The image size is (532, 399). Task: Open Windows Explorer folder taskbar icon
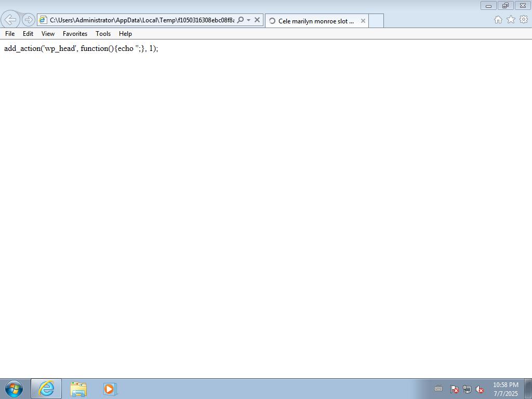(x=78, y=389)
